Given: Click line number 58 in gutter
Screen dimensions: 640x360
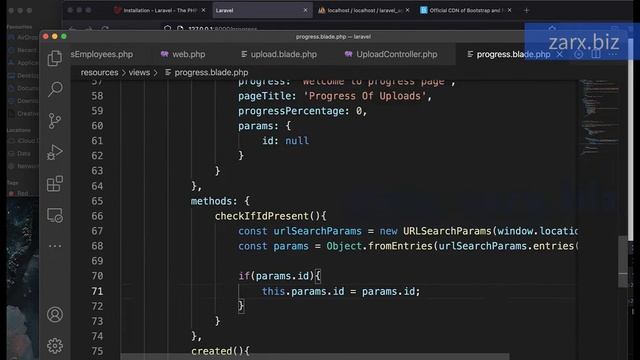Looking at the screenshot, I should 97,96.
